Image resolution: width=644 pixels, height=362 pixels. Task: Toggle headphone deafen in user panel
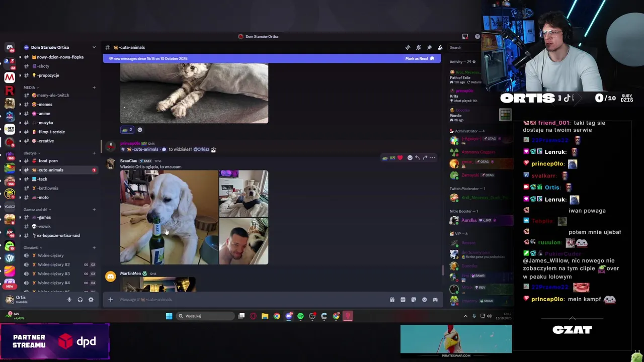[x=80, y=300]
